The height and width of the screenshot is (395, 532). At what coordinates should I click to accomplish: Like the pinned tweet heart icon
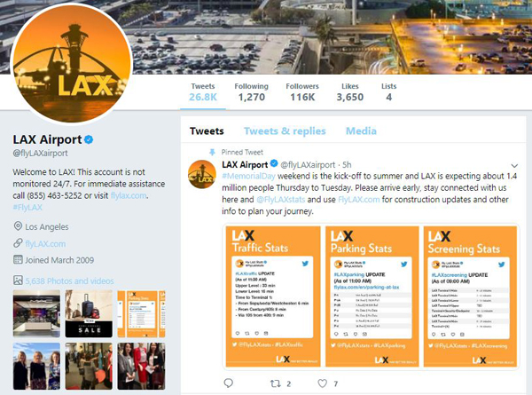pyautogui.click(x=323, y=383)
